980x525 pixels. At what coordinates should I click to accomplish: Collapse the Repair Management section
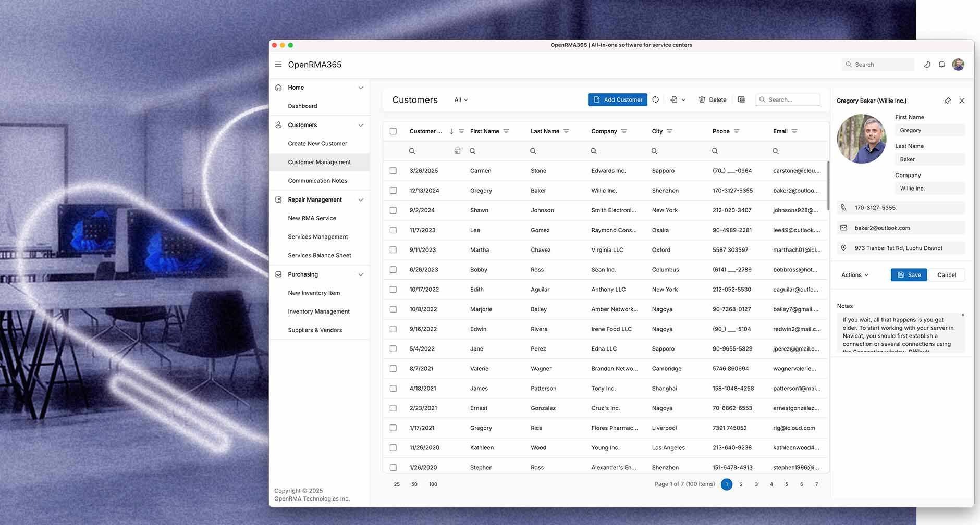coord(361,199)
